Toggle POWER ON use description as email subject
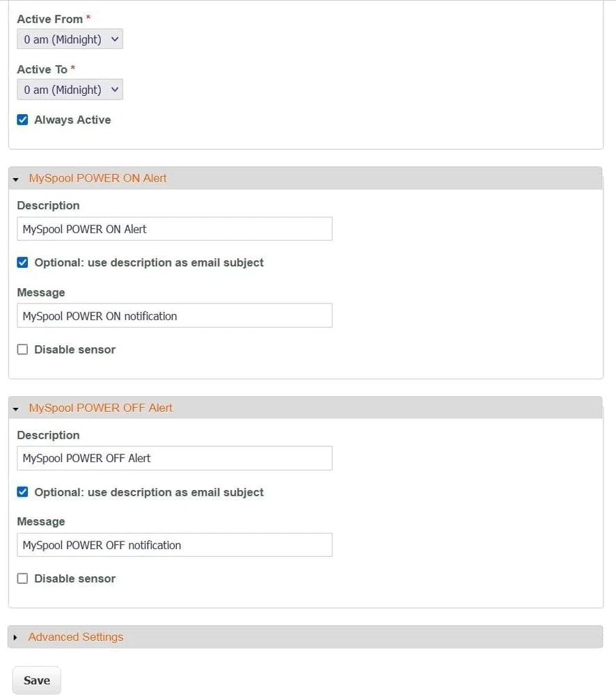 (22, 262)
